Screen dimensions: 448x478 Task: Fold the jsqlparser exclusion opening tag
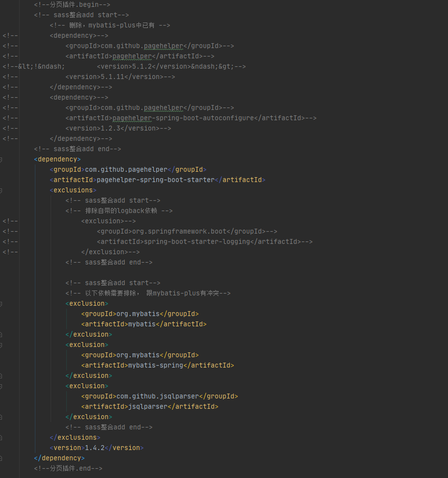tap(1, 386)
